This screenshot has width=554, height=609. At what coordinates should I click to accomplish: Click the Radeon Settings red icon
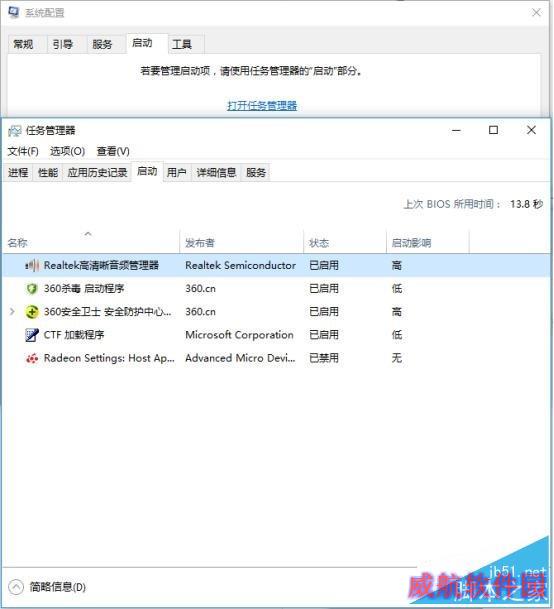pos(32,358)
